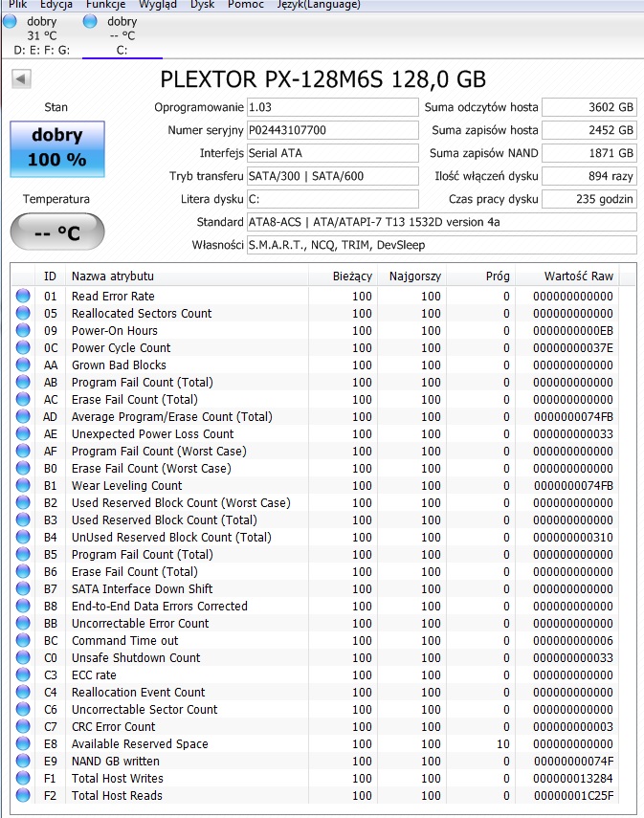Click threshold value 10 for Available Reserved Space
Screen dimensions: 644x818
[503, 743]
